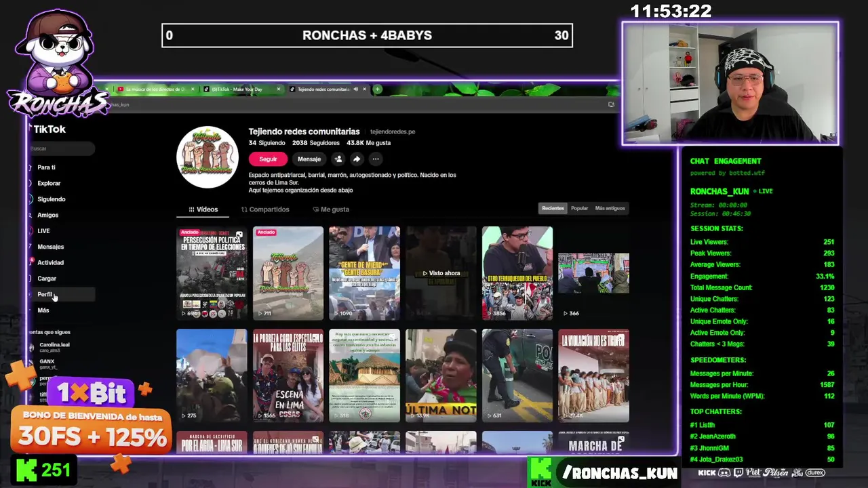Click the cast icon in address bar
Screen dimensions: 868x488
[x=611, y=104]
